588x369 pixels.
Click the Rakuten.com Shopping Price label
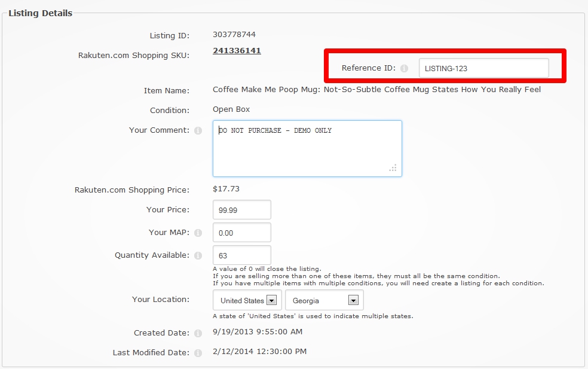pyautogui.click(x=131, y=190)
